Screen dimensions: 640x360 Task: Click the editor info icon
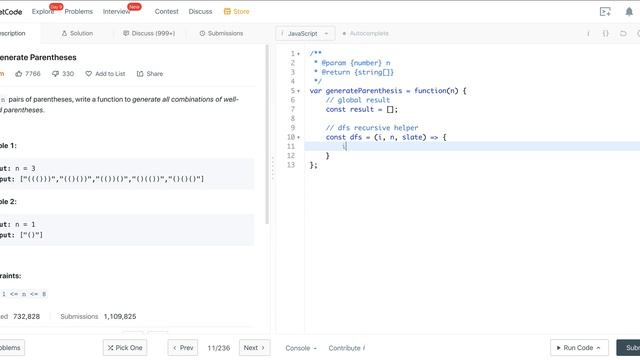(x=588, y=33)
